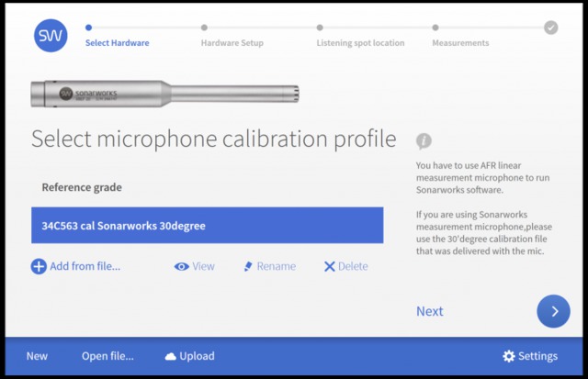This screenshot has width=588, height=379.
Task: Click the info tooltip bubble icon
Action: 424,140
